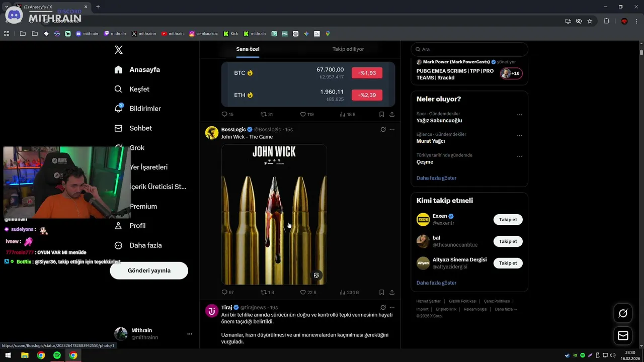Open options for Yağız Sabuncuoğlu trend
Viewport: 644px width, 362px height.
(520, 115)
